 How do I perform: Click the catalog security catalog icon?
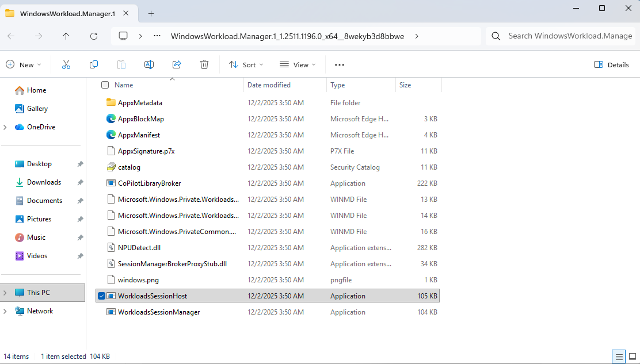pos(111,167)
